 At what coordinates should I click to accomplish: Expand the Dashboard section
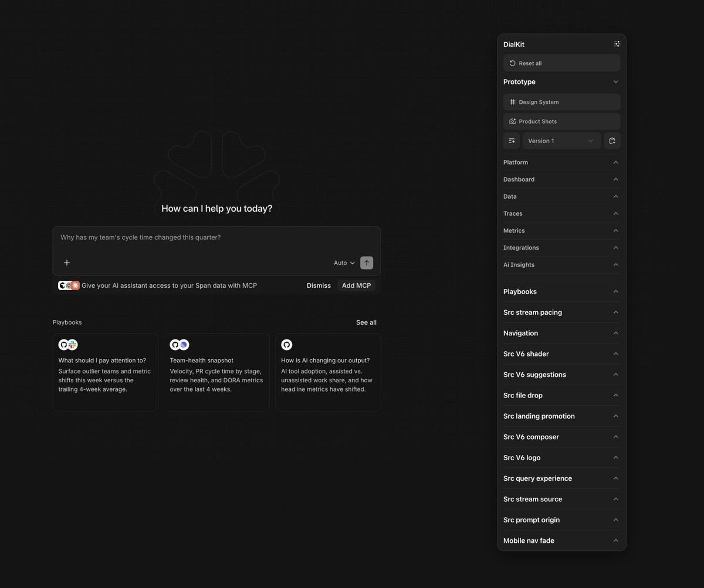pos(561,179)
